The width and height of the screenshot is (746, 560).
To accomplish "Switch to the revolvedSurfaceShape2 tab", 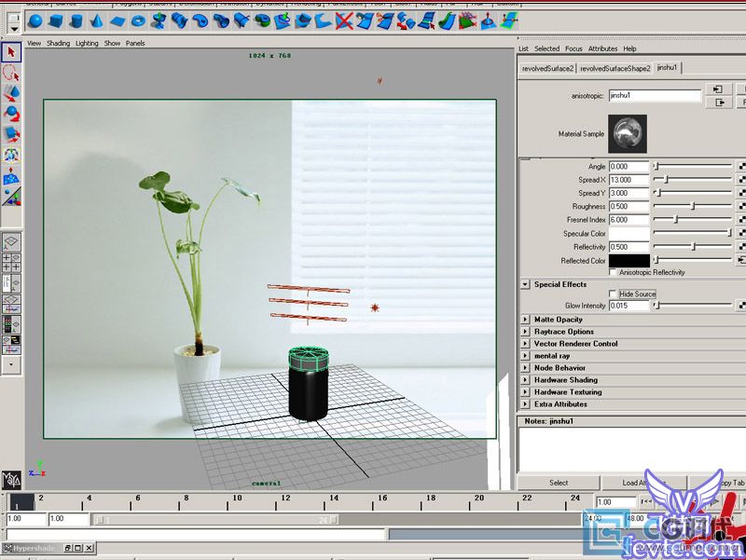I will click(615, 68).
